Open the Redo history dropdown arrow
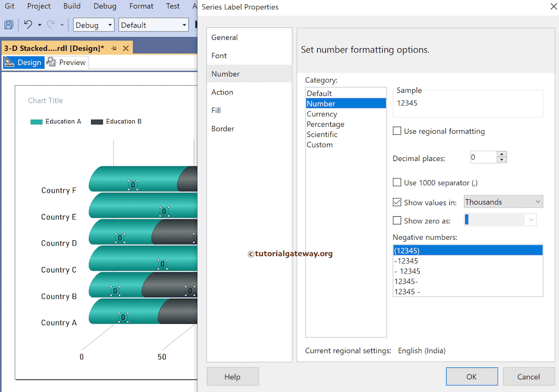 [x=62, y=25]
